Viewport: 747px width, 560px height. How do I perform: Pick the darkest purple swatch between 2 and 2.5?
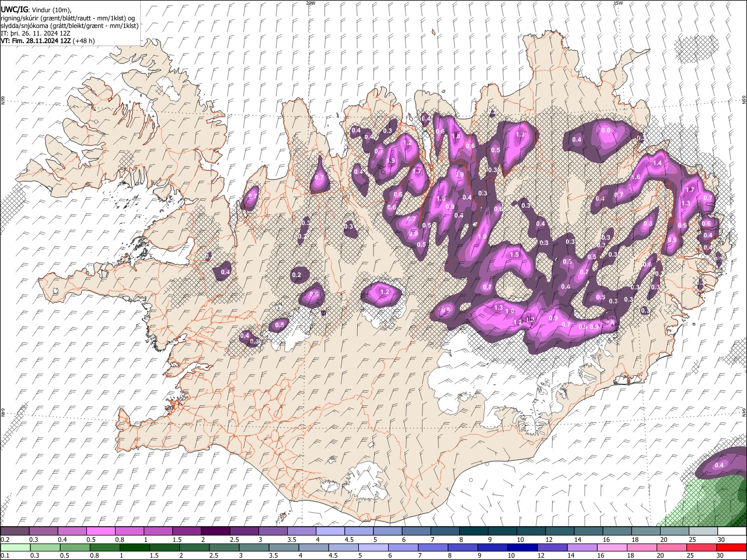(x=215, y=531)
